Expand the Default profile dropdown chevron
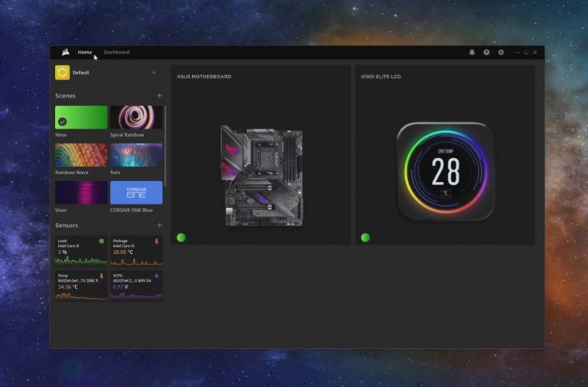The height and width of the screenshot is (387, 588). point(153,72)
